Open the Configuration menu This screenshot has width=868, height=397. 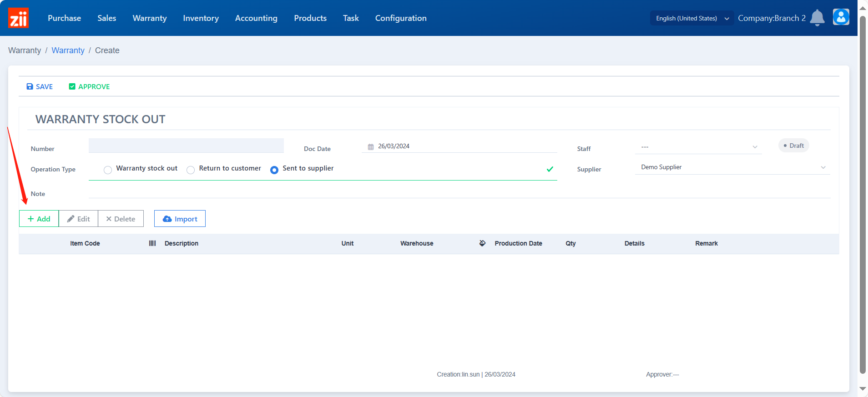coord(401,18)
